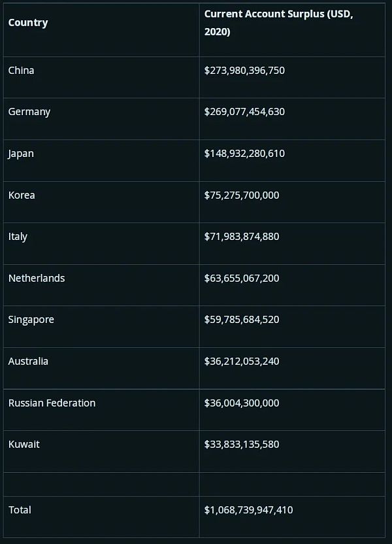Click the Italy row label
Screen dimensions: 392x544
[x=18, y=236]
